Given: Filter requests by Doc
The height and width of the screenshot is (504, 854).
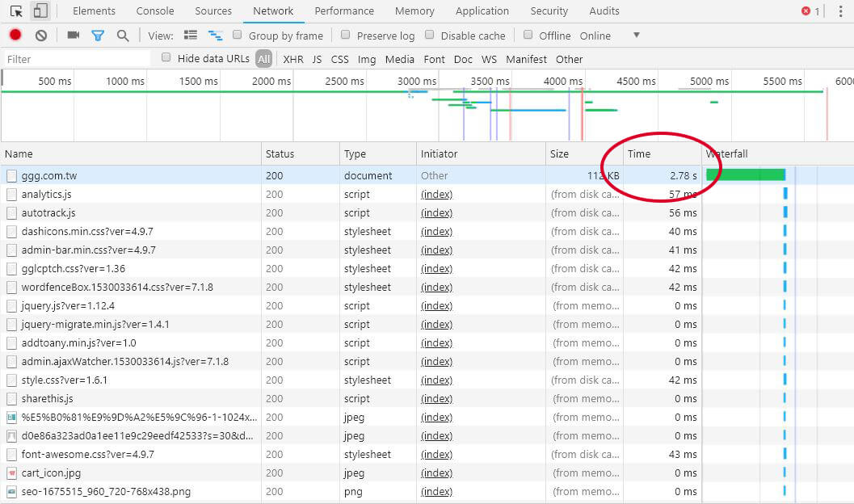Looking at the screenshot, I should tap(463, 59).
